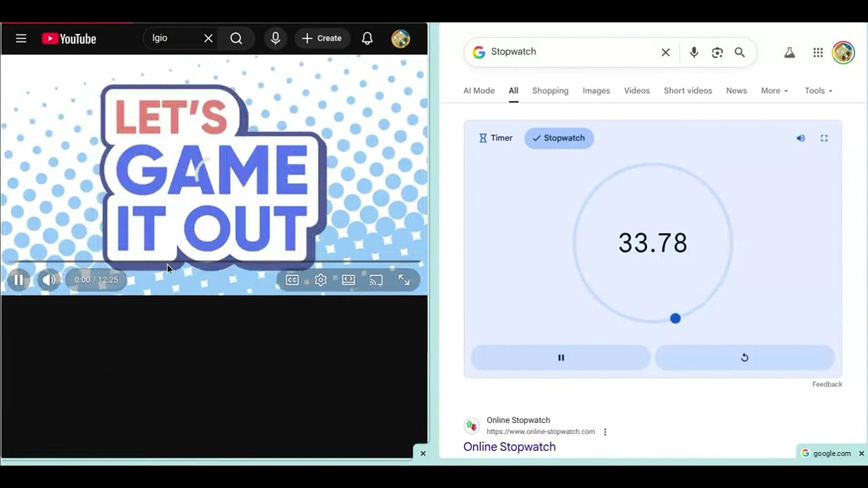
Task: Go to the YouTube home logo
Action: (69, 39)
